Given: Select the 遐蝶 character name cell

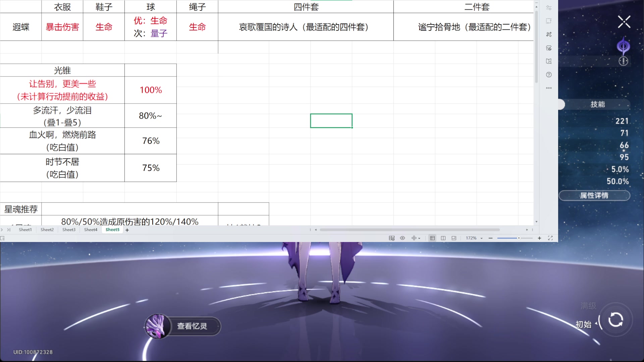Looking at the screenshot, I should click(x=21, y=27).
